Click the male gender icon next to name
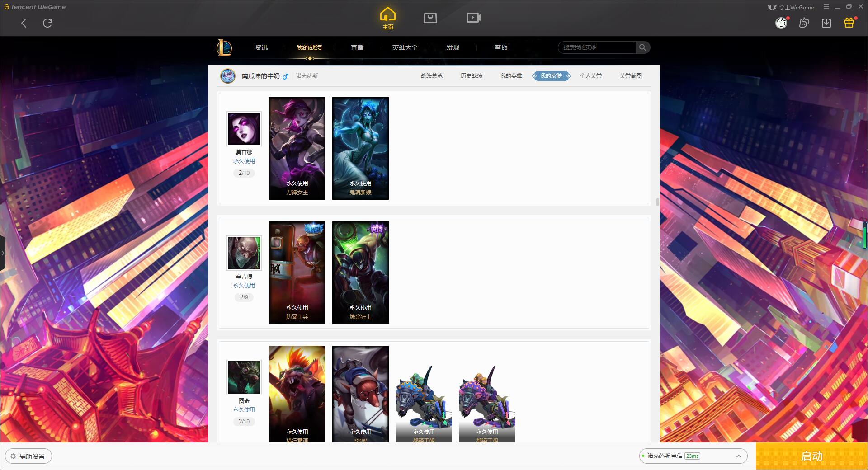Screen dimensions: 868x470 point(285,76)
